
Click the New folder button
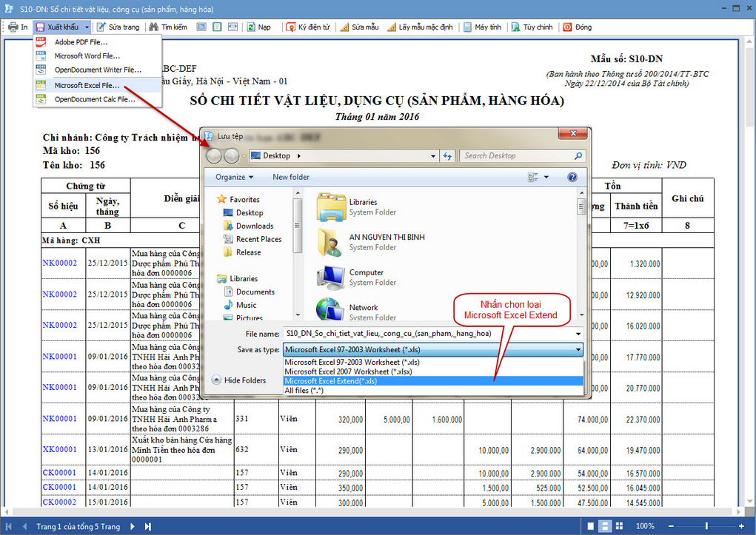[x=291, y=177]
